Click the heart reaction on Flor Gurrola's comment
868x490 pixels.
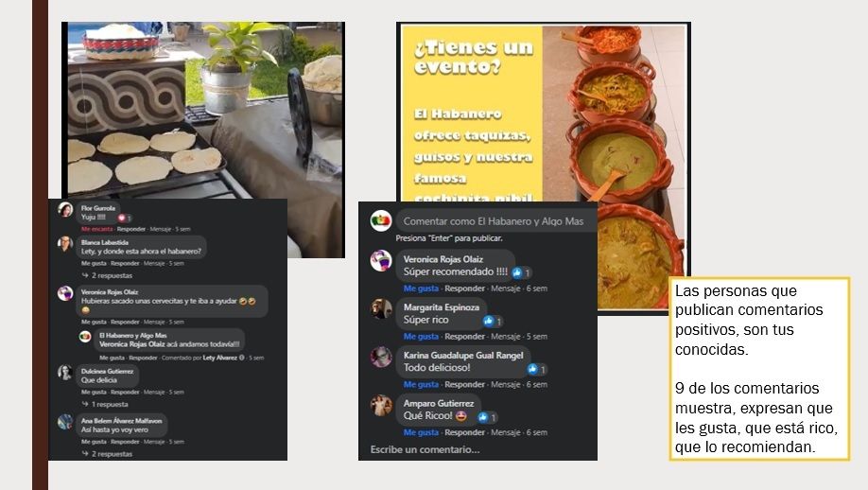point(121,219)
